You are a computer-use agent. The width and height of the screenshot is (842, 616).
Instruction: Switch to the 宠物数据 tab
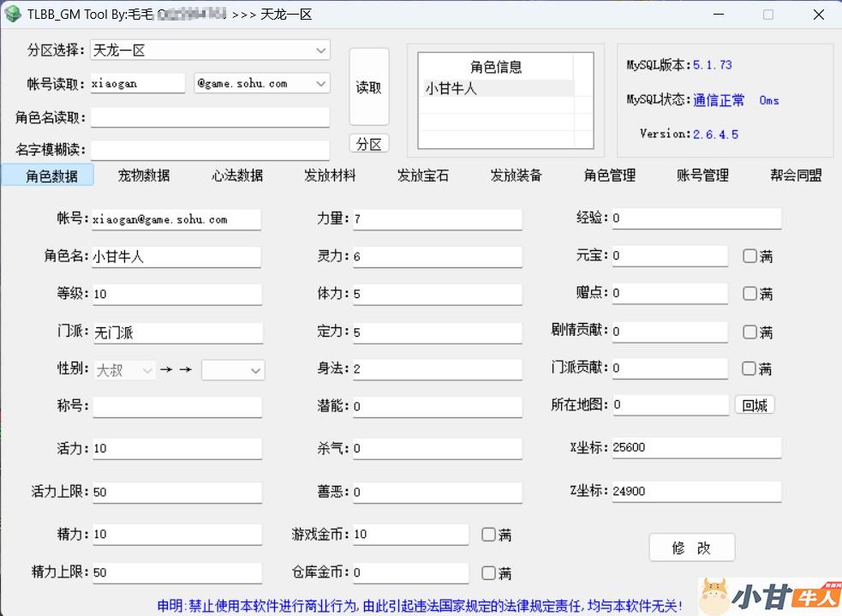[x=144, y=176]
